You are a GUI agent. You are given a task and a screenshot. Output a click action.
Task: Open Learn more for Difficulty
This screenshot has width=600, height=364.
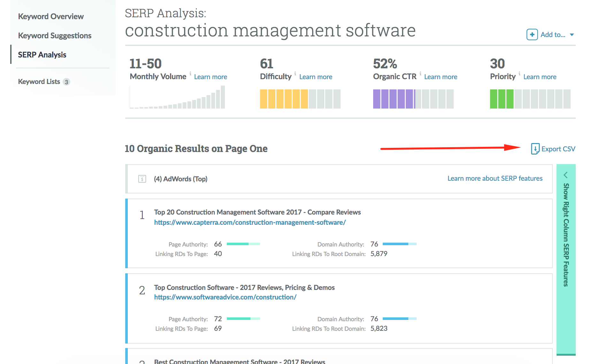(x=316, y=77)
